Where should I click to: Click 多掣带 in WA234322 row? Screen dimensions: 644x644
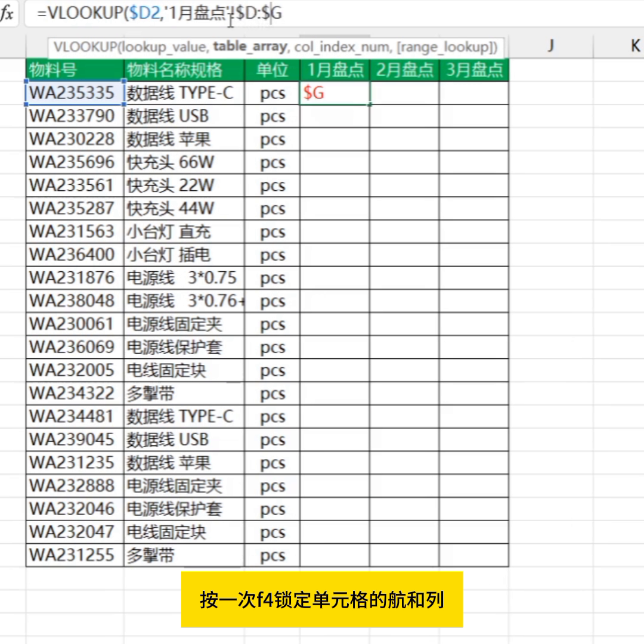[x=184, y=393]
